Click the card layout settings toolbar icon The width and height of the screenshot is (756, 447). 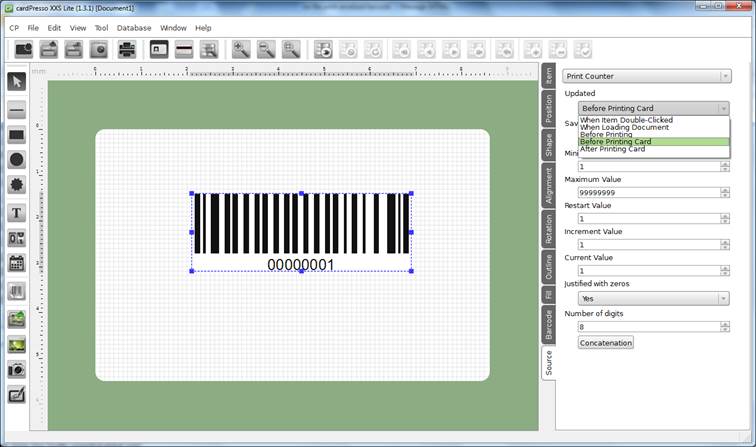209,49
